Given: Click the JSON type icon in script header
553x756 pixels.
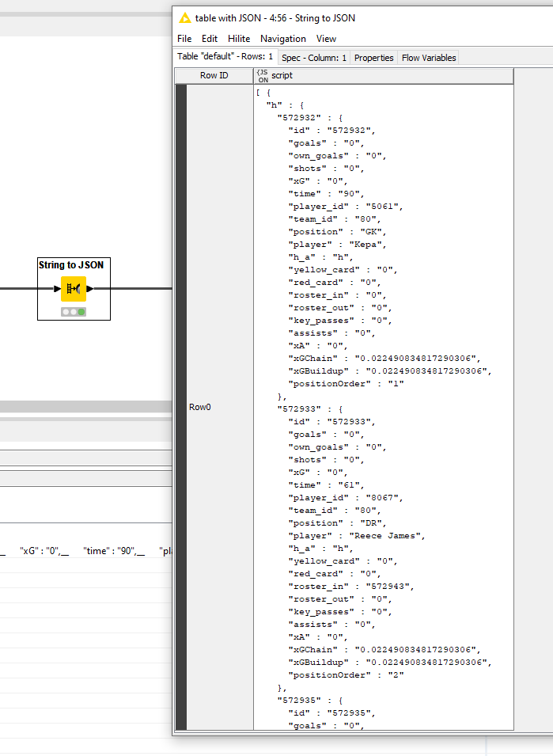Looking at the screenshot, I should pyautogui.click(x=263, y=75).
